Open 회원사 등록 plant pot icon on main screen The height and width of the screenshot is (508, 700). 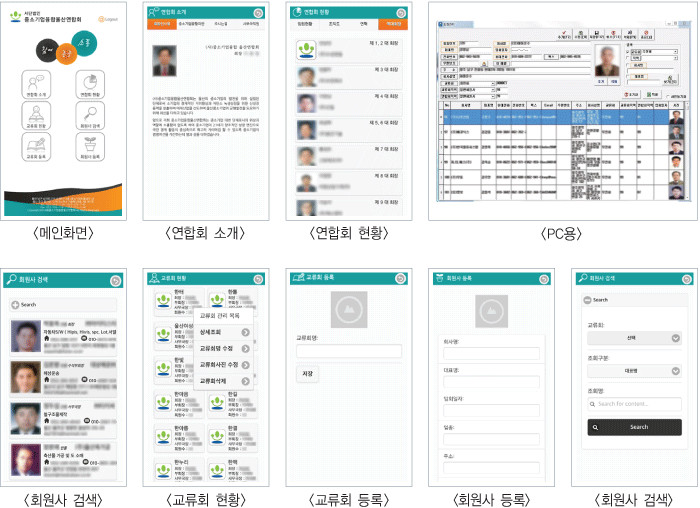[90, 147]
